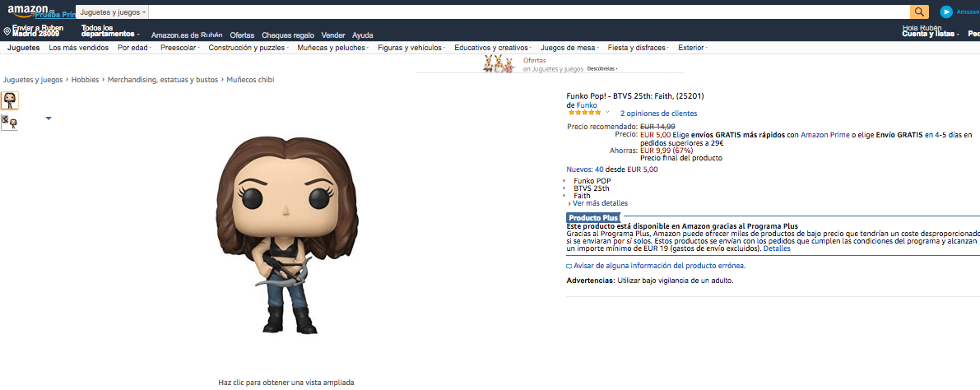Click product title Funko Pop! BTVS 25th: Faith
The width and height of the screenshot is (980, 390).
click(x=635, y=96)
